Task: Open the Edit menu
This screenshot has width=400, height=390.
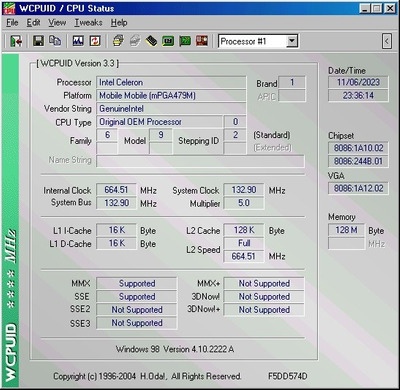Action: click(x=33, y=23)
